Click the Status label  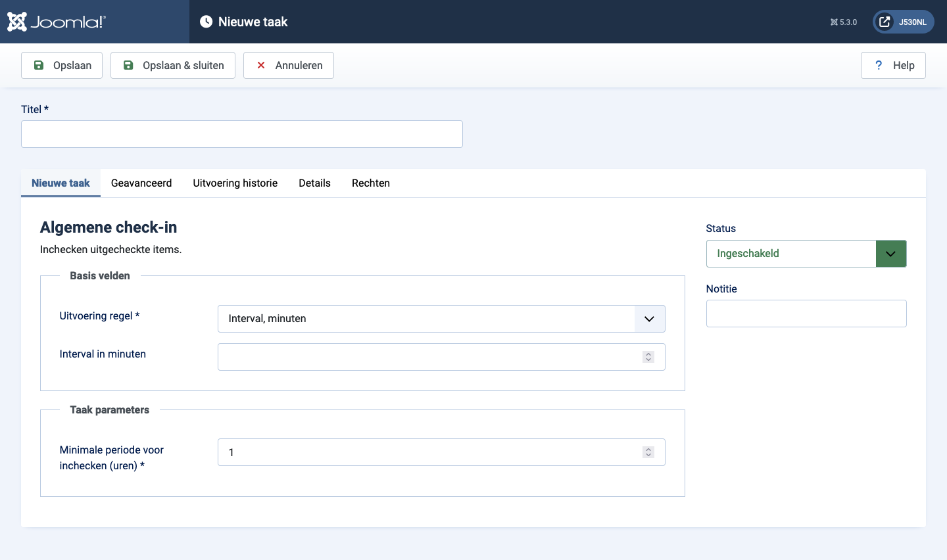pyautogui.click(x=721, y=229)
